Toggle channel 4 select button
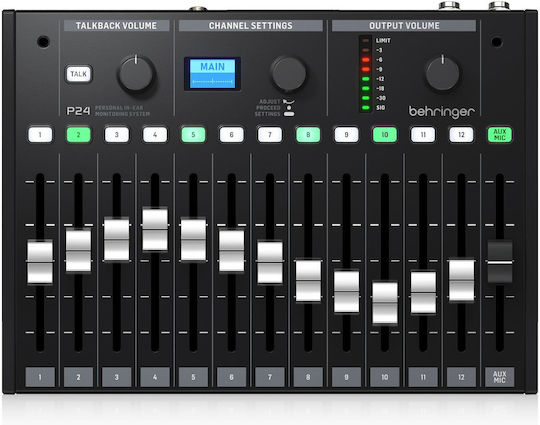Viewport: 540px width, 425px height. 155,134
